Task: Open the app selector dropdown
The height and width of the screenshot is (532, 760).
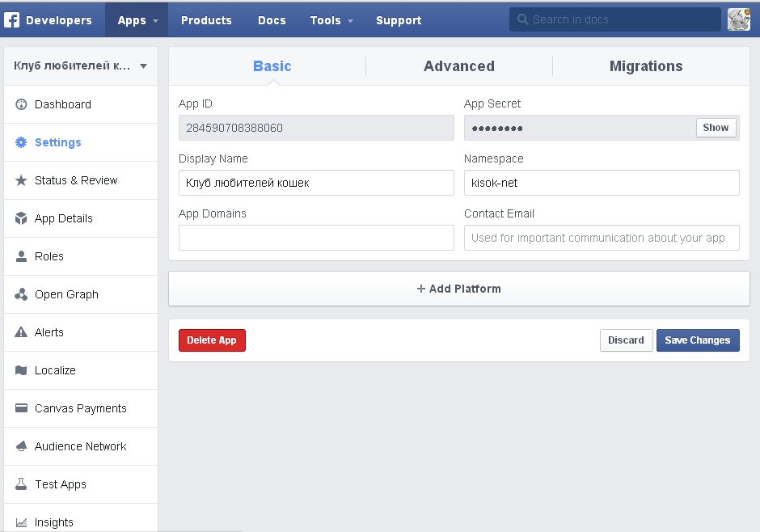Action: coord(81,66)
